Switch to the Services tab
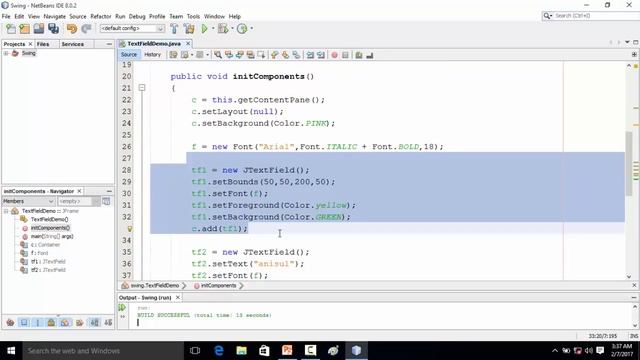Screen dimensions: 640x360 point(73,44)
